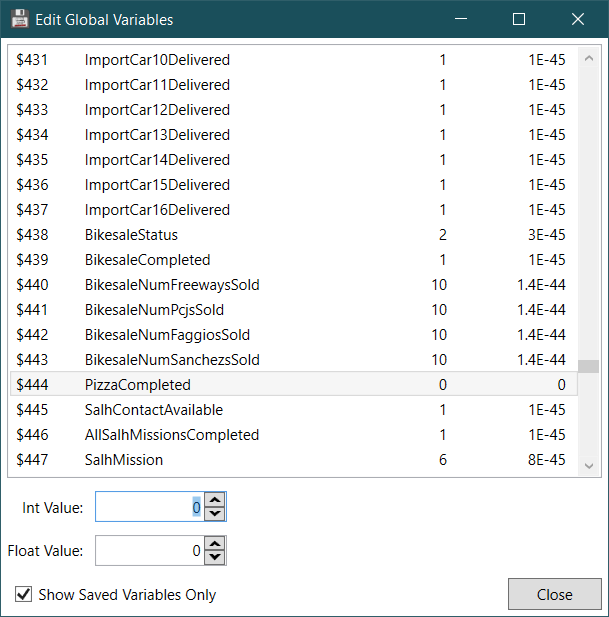Image resolution: width=609 pixels, height=617 pixels.
Task: Pick the BikesaleNumFreewaysSold row
Action: click(172, 285)
